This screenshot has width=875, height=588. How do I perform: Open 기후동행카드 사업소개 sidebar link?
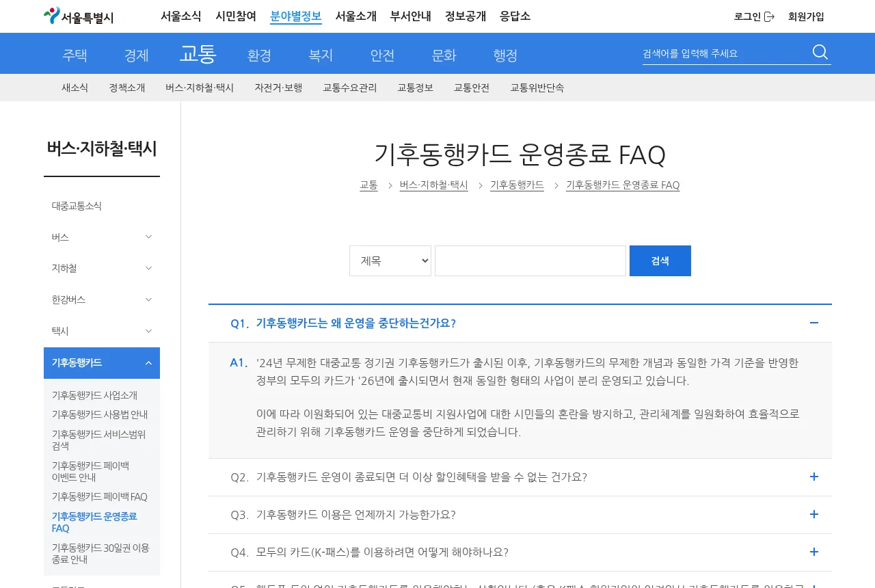click(x=94, y=395)
